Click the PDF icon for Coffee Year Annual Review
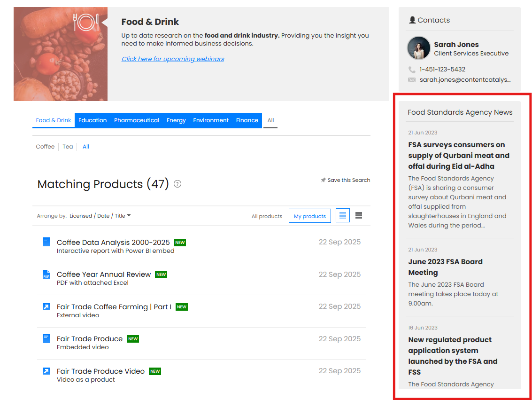The width and height of the screenshot is (532, 400). pos(46,275)
